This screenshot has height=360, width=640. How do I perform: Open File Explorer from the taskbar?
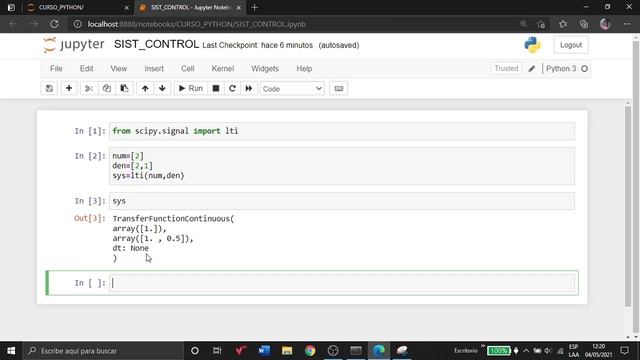(287, 351)
